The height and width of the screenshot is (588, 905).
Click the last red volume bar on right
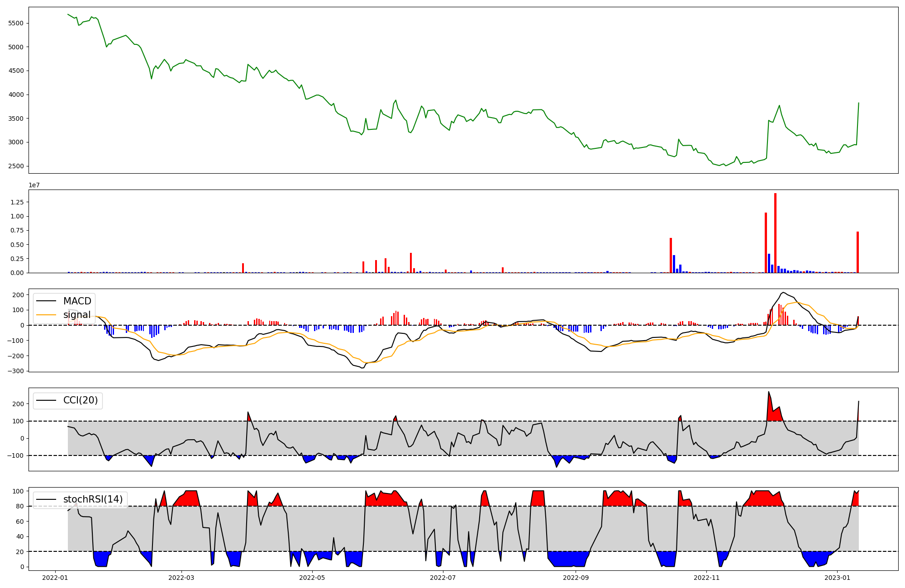pos(857,252)
